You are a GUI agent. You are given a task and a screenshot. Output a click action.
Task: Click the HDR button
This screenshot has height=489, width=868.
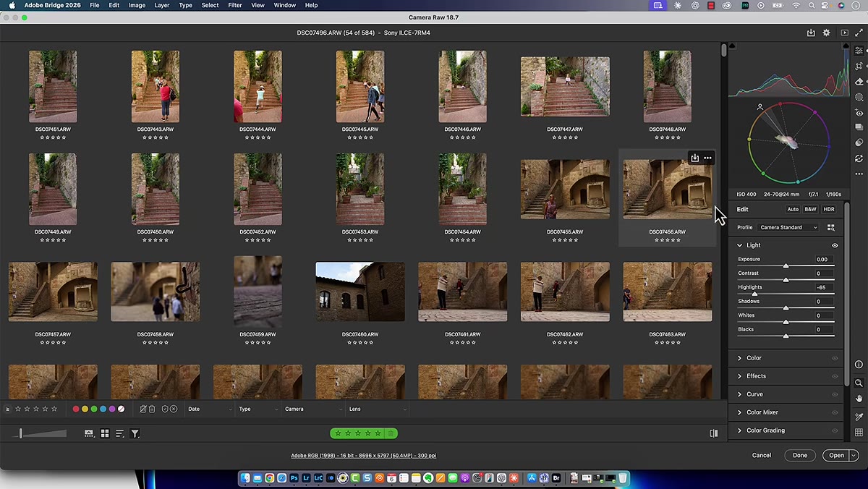click(x=829, y=209)
